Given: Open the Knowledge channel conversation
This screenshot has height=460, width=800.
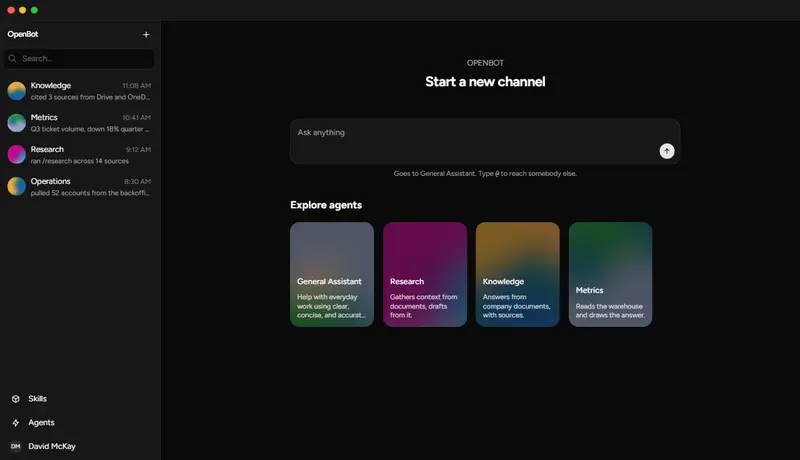Looking at the screenshot, I should [x=80, y=91].
